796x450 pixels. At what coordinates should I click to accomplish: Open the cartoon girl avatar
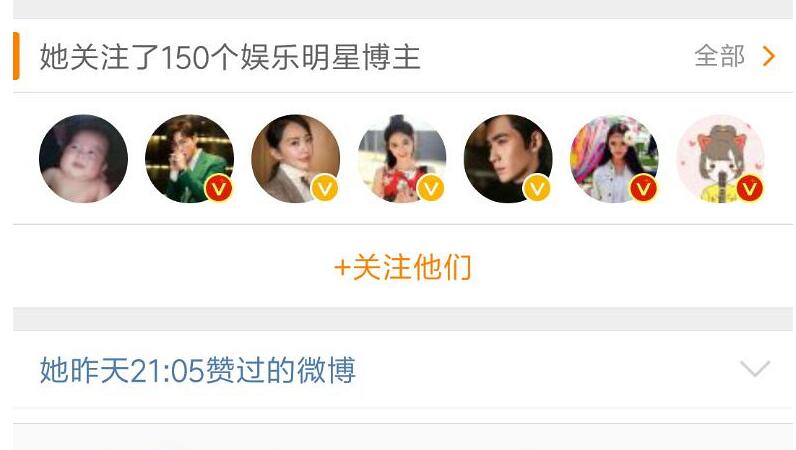pos(721,158)
